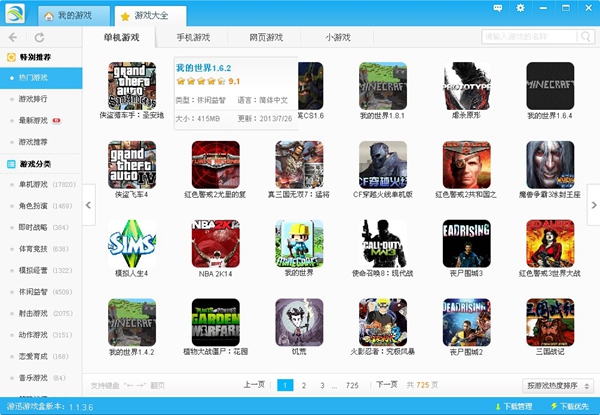The image size is (600, 415).
Task: Click the 下一页 next page link
Action: [386, 385]
